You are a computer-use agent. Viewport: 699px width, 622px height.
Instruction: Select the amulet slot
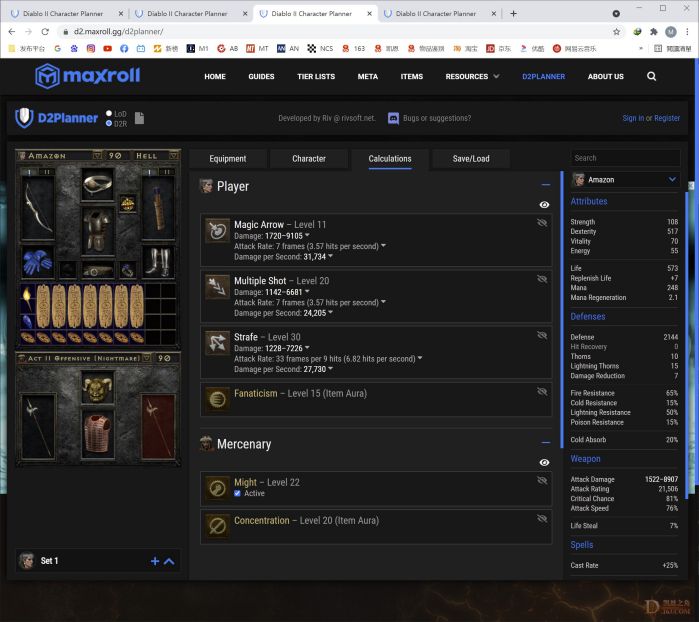click(x=127, y=204)
